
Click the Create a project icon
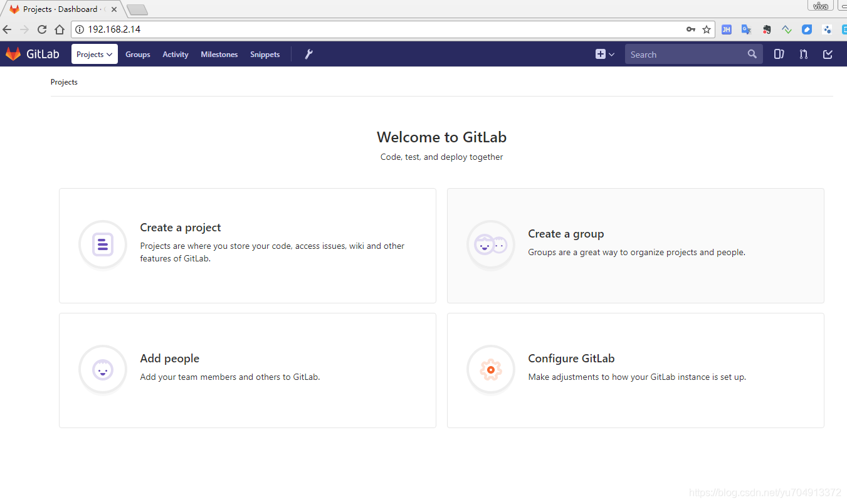click(x=103, y=244)
